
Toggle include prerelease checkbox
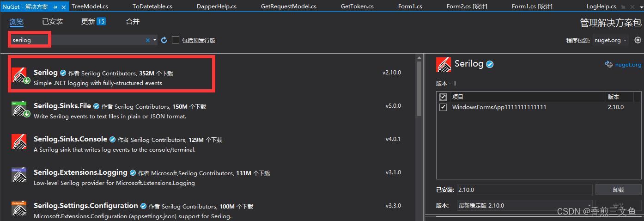[175, 40]
